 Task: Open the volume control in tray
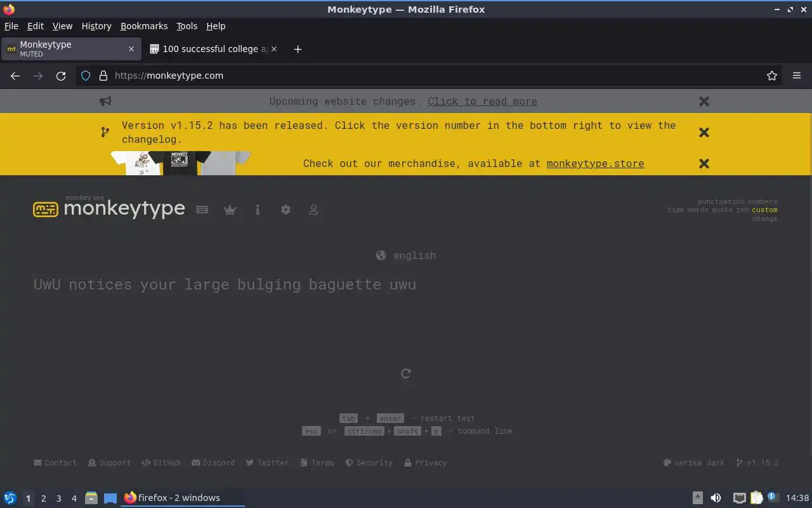(x=716, y=498)
